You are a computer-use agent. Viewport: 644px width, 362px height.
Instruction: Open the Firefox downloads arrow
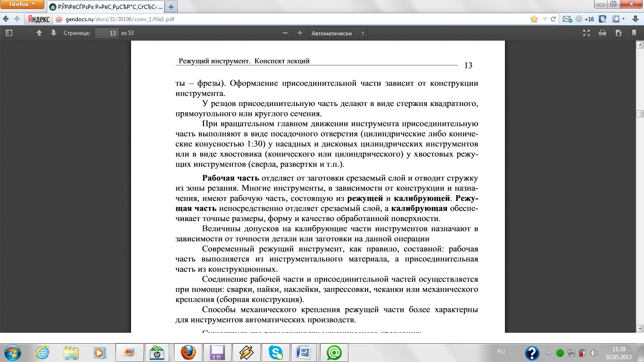tap(635, 19)
